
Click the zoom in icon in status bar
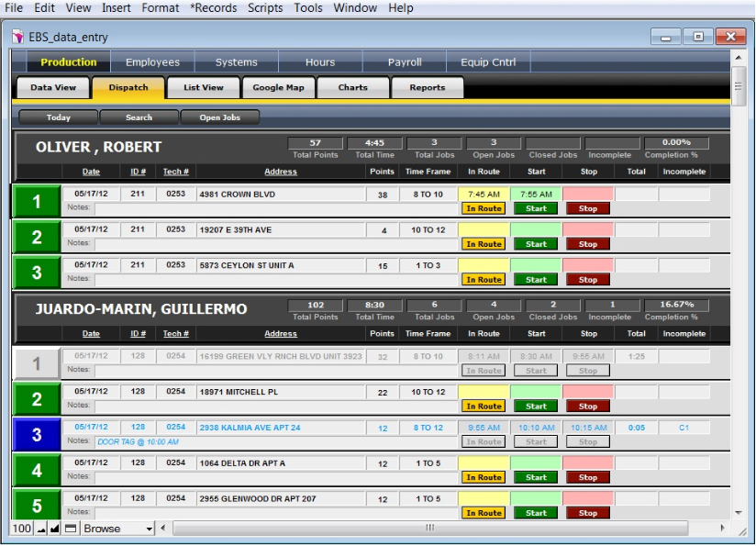[x=55, y=529]
